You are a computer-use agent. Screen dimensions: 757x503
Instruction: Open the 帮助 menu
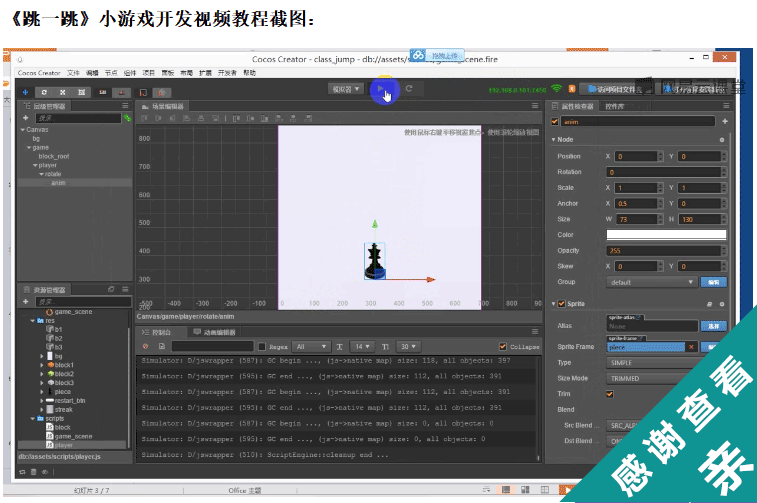tap(250, 73)
